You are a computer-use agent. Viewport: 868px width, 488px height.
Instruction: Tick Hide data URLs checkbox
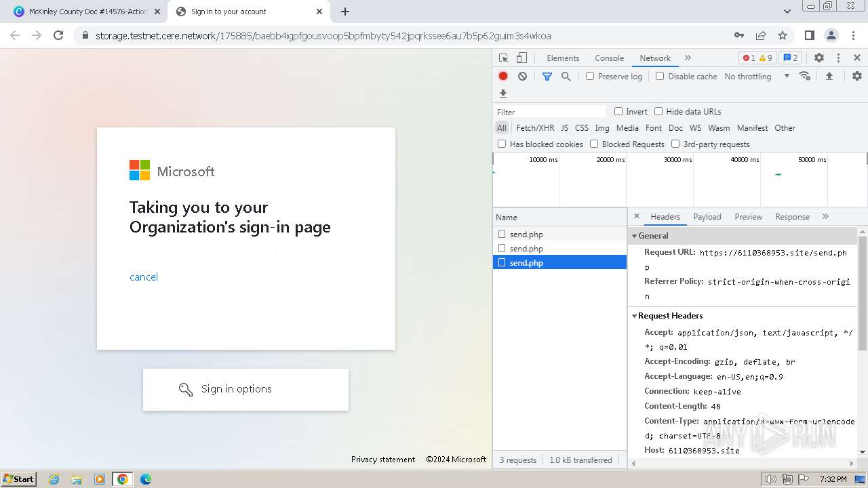point(658,111)
